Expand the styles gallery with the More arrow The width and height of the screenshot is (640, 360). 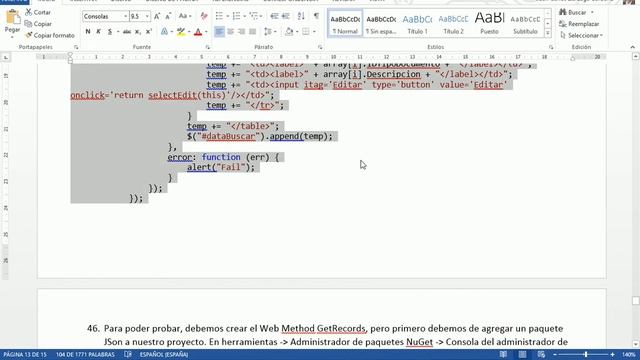(548, 33)
